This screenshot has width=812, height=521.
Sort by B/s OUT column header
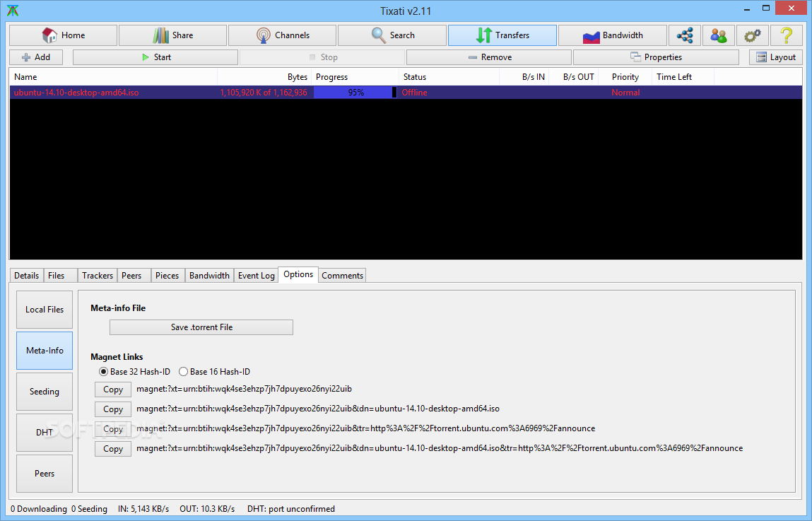[x=573, y=76]
